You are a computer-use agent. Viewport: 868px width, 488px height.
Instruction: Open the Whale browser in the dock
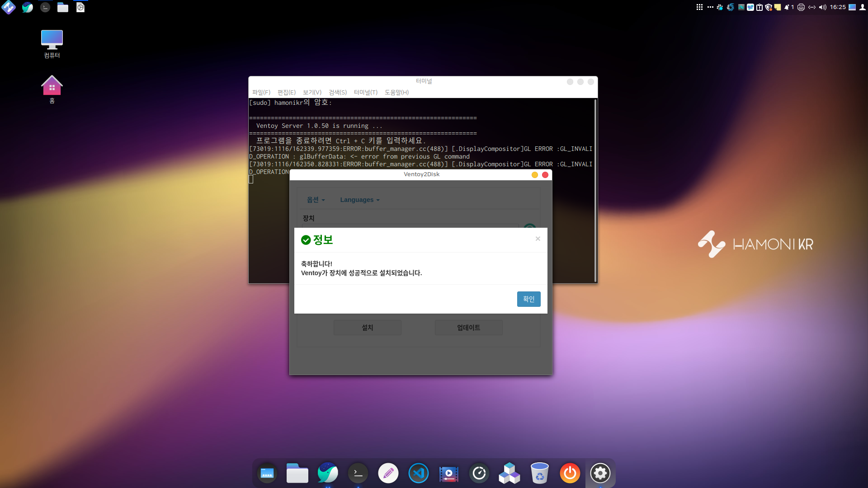pos(327,473)
